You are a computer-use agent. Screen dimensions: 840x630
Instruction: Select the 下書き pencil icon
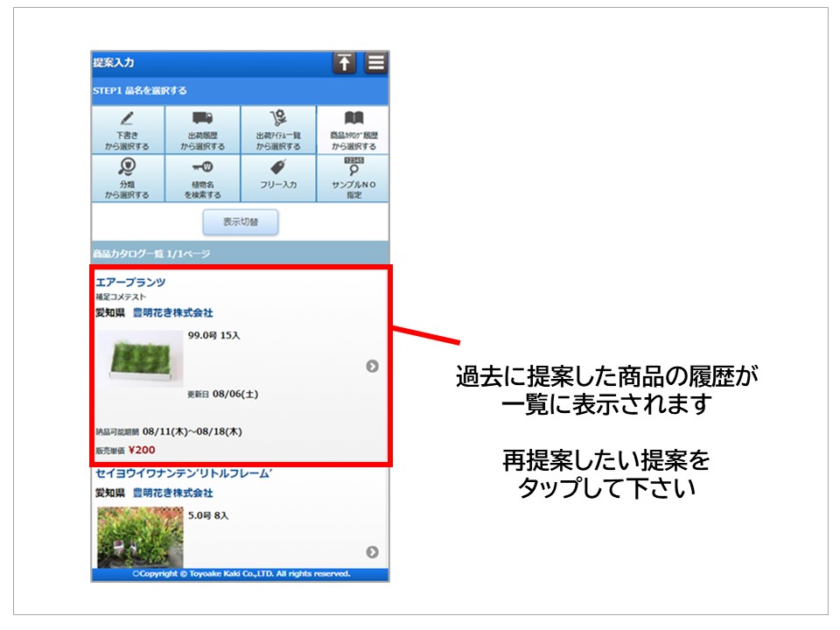128,118
